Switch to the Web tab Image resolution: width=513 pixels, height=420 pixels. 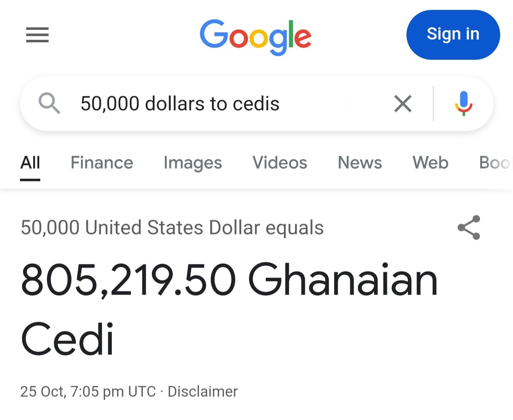click(430, 163)
